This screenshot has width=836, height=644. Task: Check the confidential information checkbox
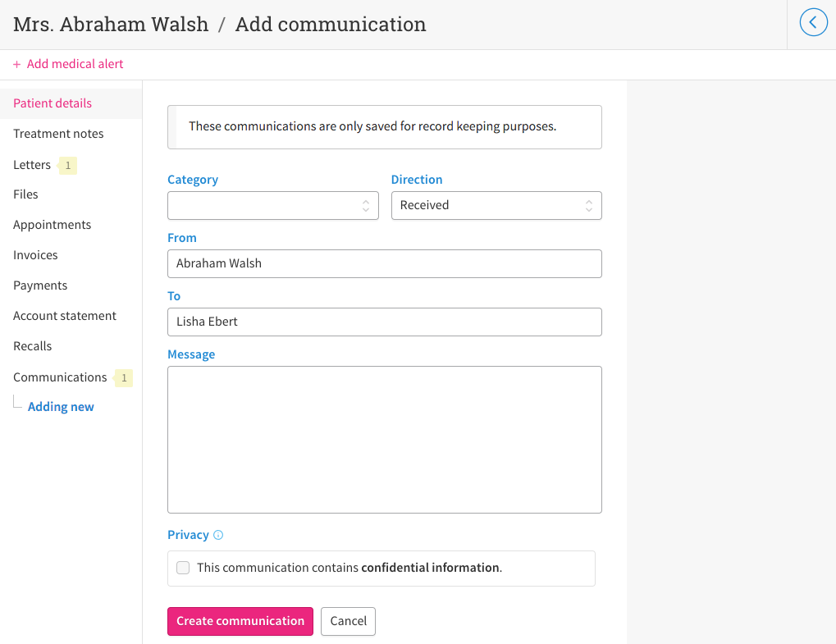[x=183, y=568]
